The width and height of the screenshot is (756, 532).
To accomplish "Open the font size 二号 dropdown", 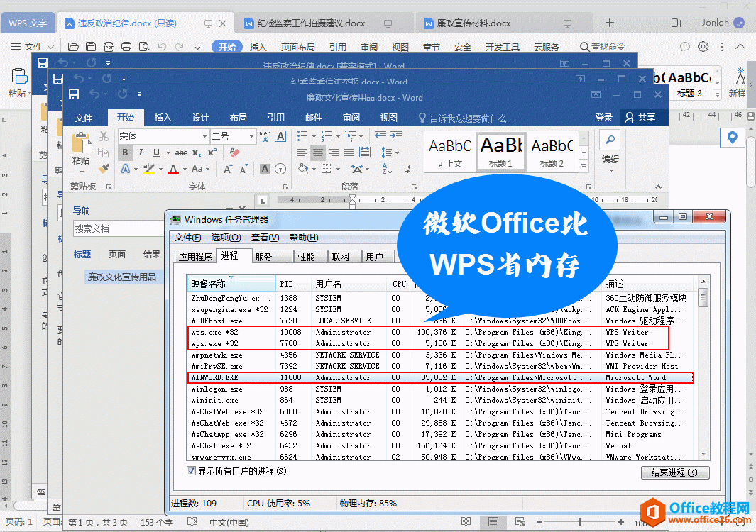I will 251,137.
